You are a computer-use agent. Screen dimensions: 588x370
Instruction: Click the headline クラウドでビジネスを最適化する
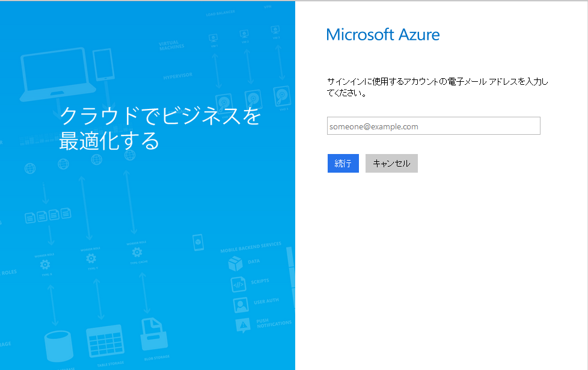(x=160, y=128)
